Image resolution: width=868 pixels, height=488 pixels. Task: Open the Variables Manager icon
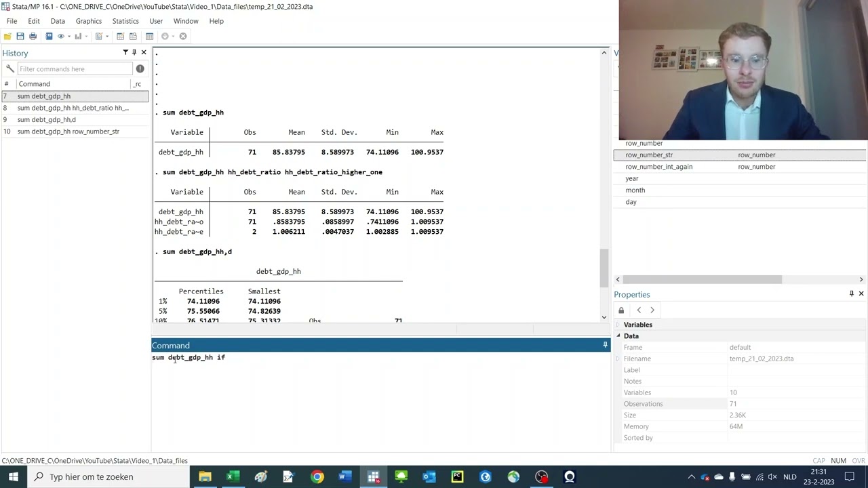149,36
